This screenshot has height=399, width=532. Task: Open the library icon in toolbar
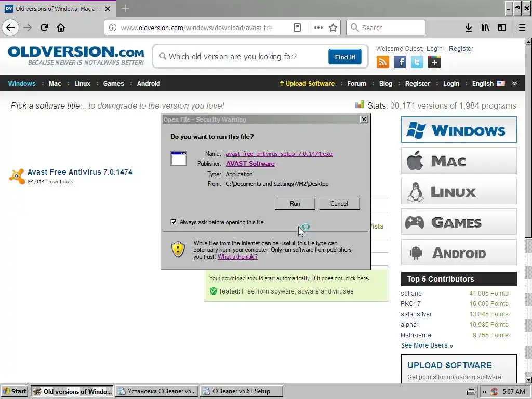click(x=485, y=28)
